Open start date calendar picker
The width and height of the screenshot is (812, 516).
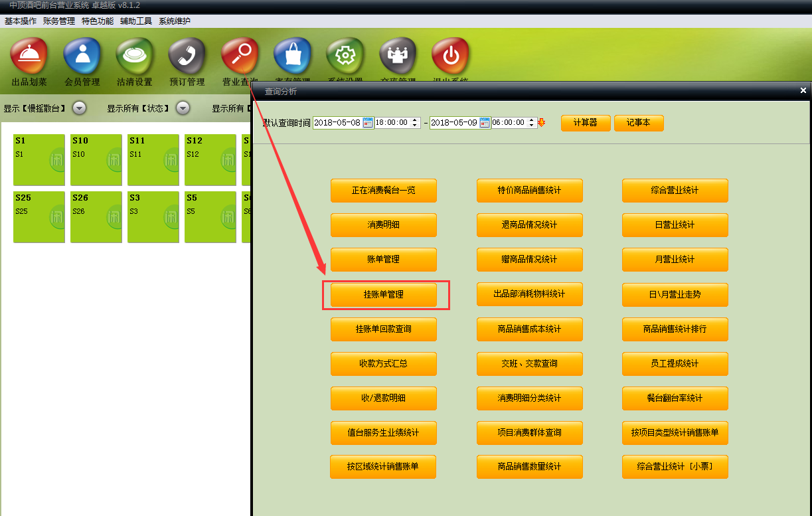pyautogui.click(x=368, y=123)
